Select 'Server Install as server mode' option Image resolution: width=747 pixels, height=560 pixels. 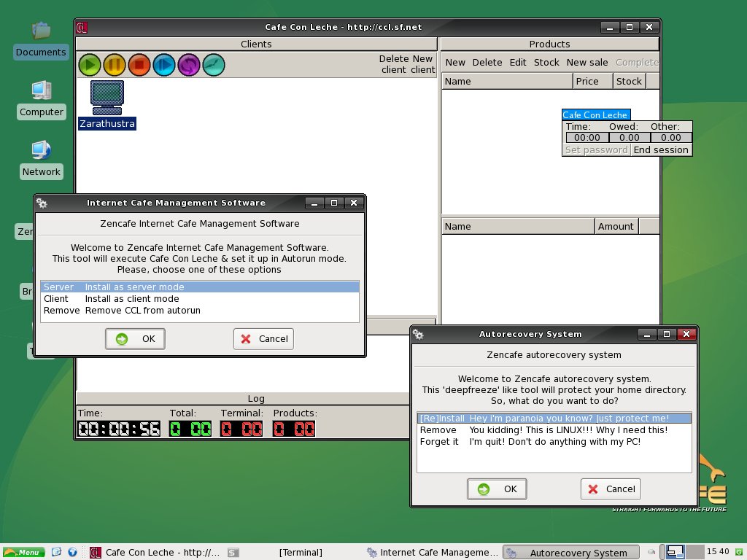coord(200,287)
